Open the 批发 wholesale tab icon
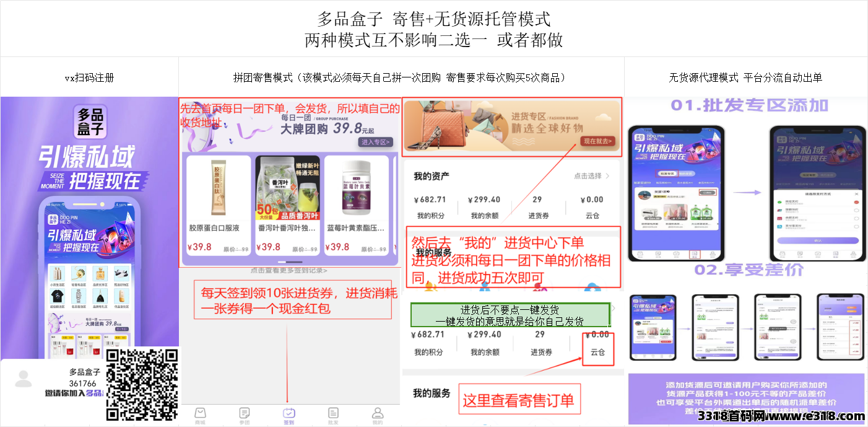 pyautogui.click(x=333, y=415)
